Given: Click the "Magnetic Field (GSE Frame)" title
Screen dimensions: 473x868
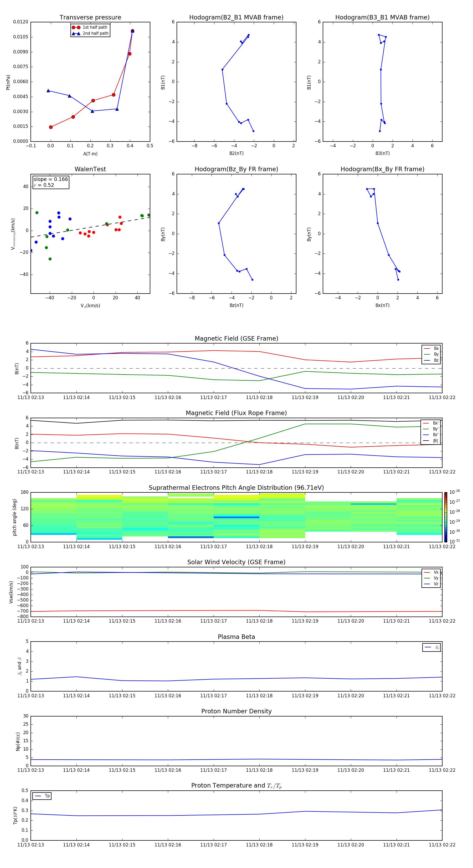Looking at the screenshot, I should (236, 339).
